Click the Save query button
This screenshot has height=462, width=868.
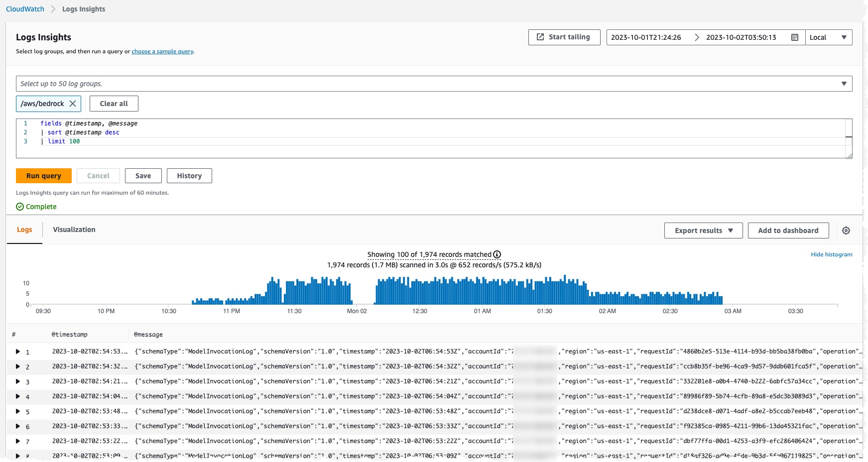(143, 176)
